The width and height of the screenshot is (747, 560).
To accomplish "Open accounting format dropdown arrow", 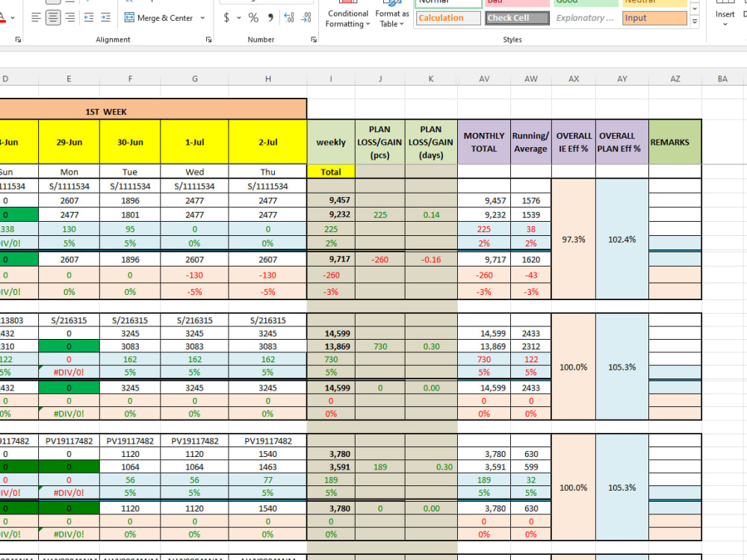I will (x=239, y=18).
